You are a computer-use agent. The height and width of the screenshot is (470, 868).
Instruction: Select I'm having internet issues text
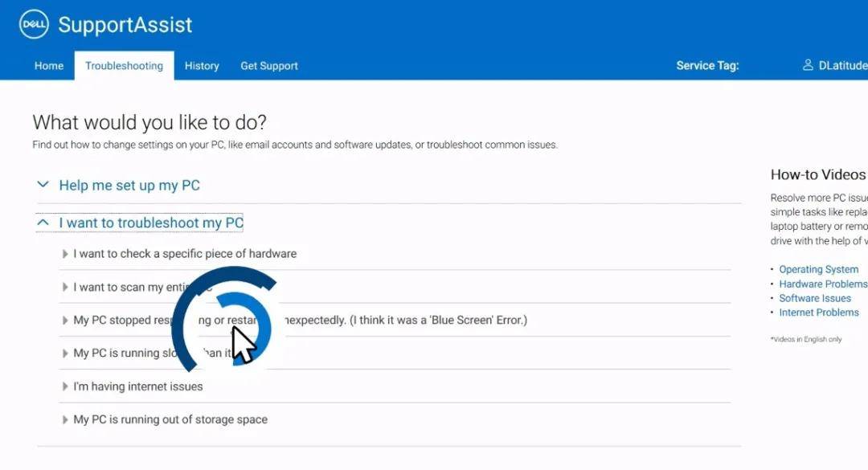point(138,386)
